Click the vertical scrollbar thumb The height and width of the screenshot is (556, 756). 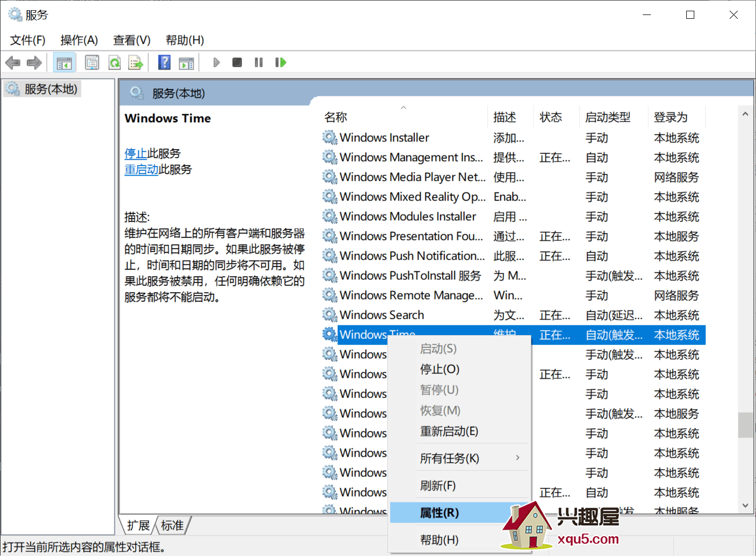(x=745, y=425)
